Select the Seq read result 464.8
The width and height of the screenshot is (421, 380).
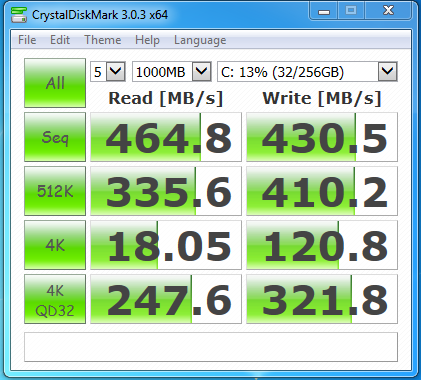point(166,137)
